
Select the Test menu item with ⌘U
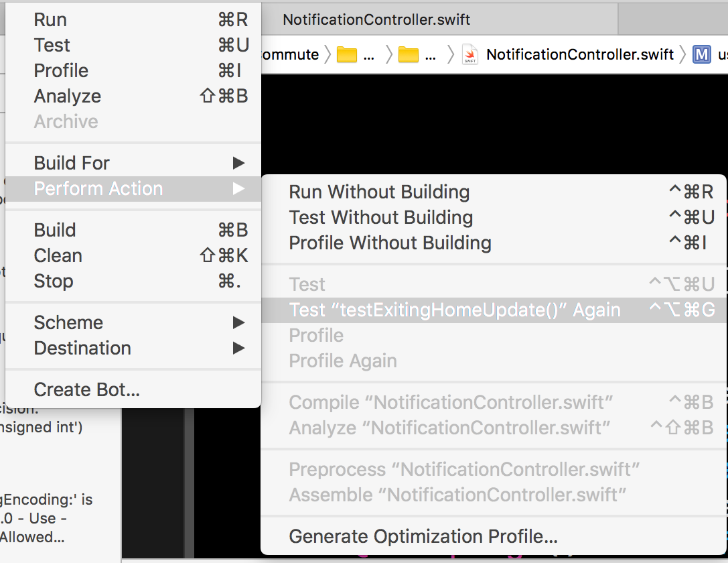pyautogui.click(x=133, y=45)
